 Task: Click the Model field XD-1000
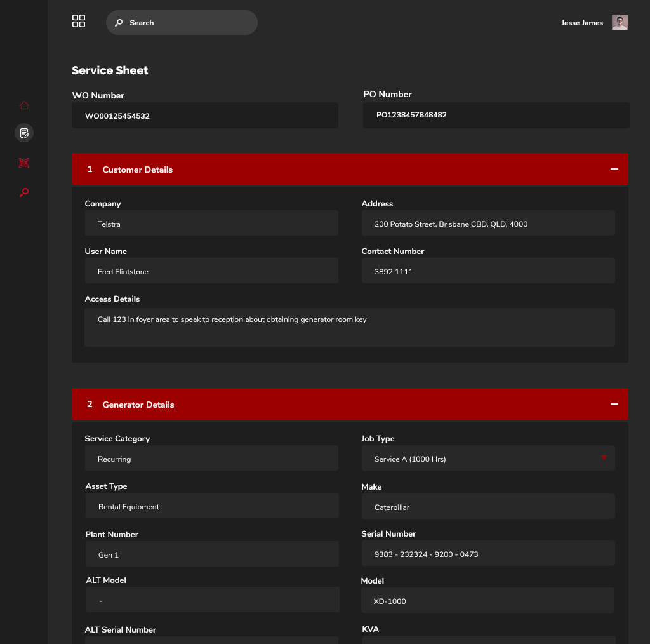[x=487, y=600]
